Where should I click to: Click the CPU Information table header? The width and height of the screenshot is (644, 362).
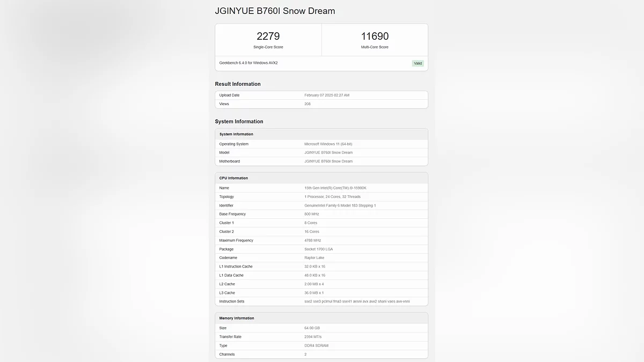(x=321, y=178)
